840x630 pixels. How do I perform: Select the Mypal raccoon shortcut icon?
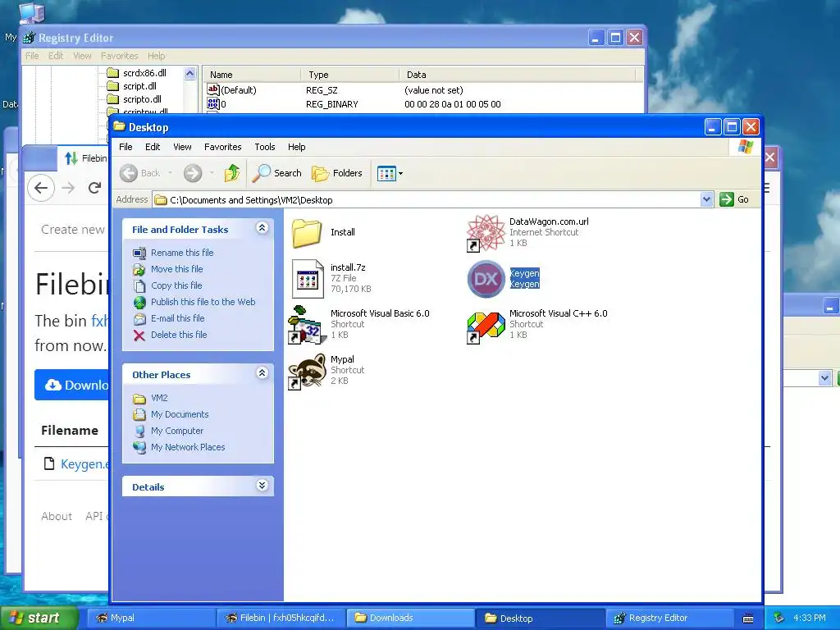tap(308, 371)
